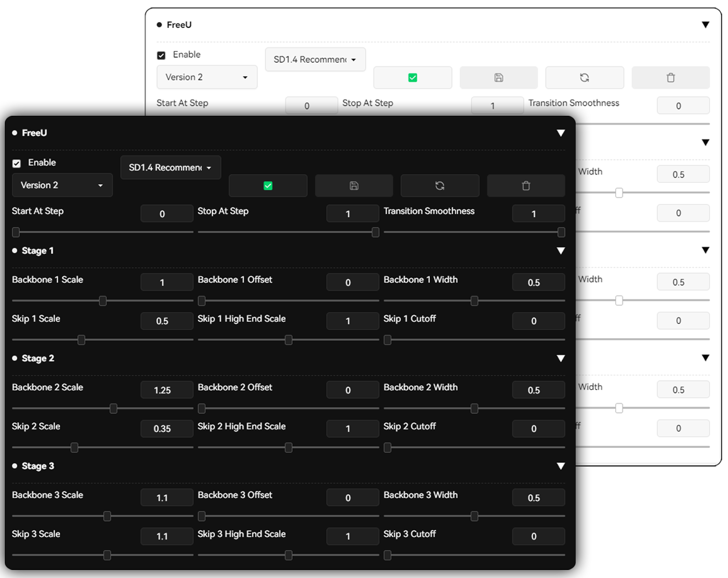This screenshot has width=728, height=578.
Task: Click Backbone 3 Width value field in dark panel
Action: pyautogui.click(x=539, y=498)
